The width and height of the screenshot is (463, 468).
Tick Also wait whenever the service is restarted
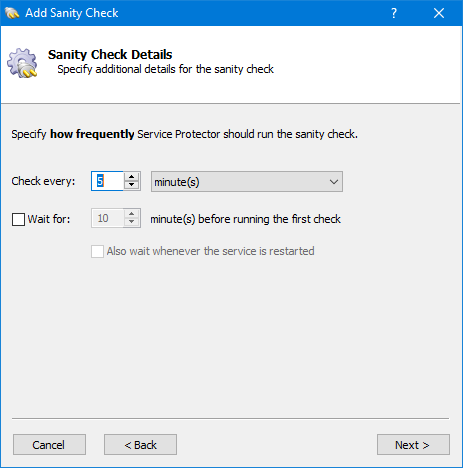coord(97,251)
